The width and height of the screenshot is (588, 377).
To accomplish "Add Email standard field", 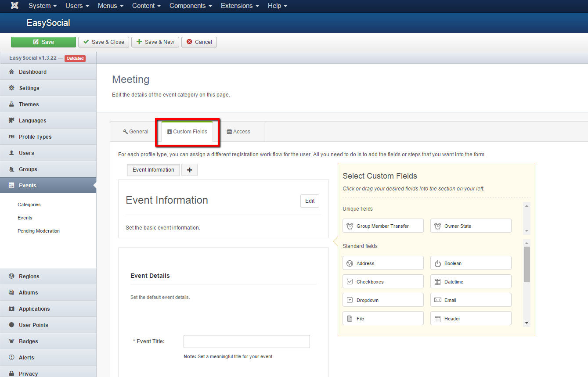I will [x=471, y=300].
